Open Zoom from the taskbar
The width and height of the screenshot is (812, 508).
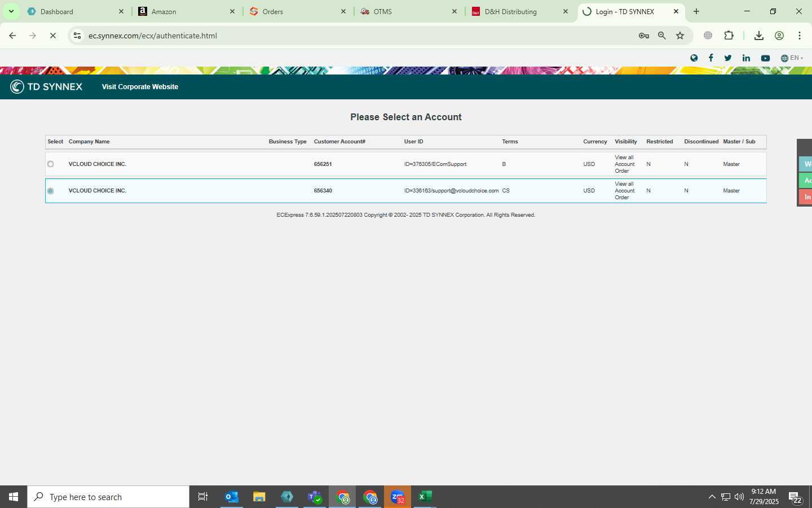click(398, 497)
